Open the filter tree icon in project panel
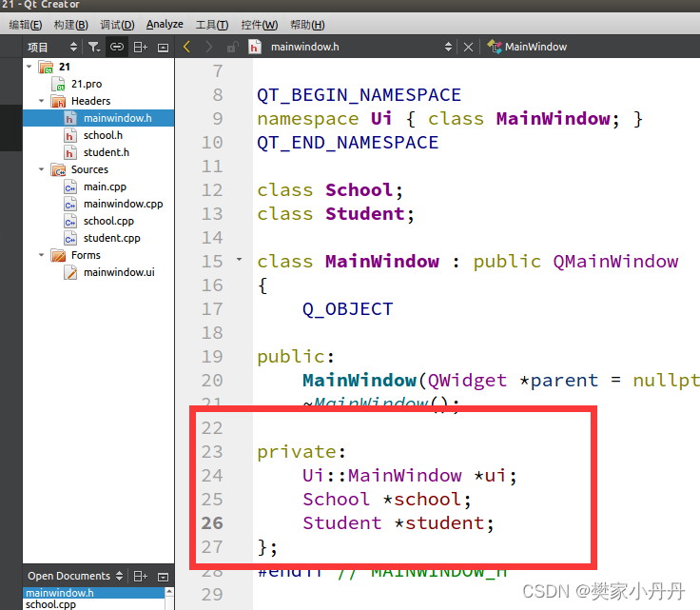The image size is (700, 610). (x=94, y=47)
